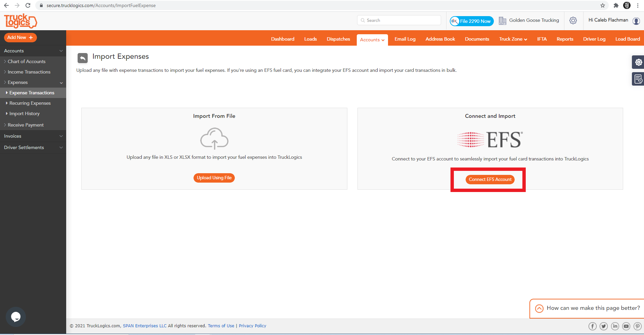
Task: Switch to the Loads tab
Action: click(x=310, y=39)
